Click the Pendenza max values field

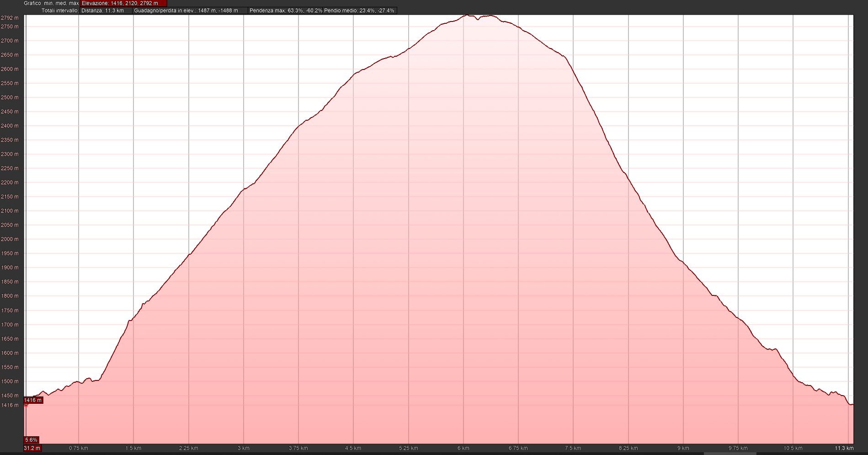pyautogui.click(x=285, y=11)
